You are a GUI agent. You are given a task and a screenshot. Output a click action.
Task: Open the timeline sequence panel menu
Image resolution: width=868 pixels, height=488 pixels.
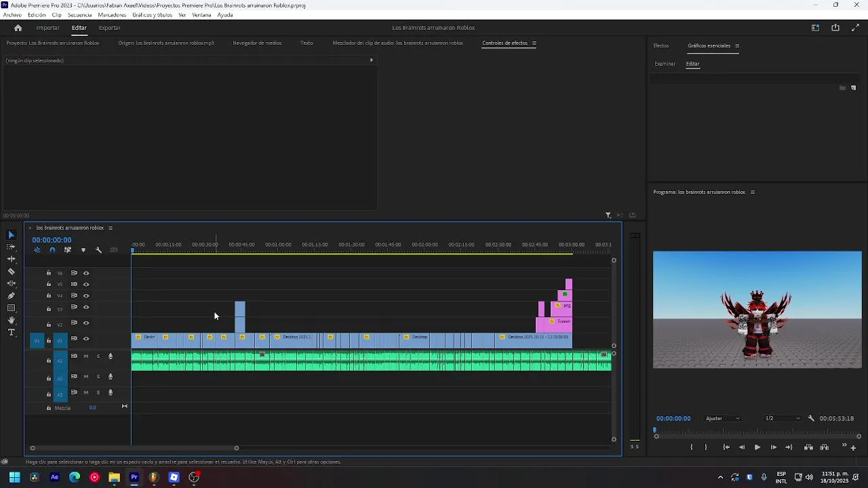(111, 228)
